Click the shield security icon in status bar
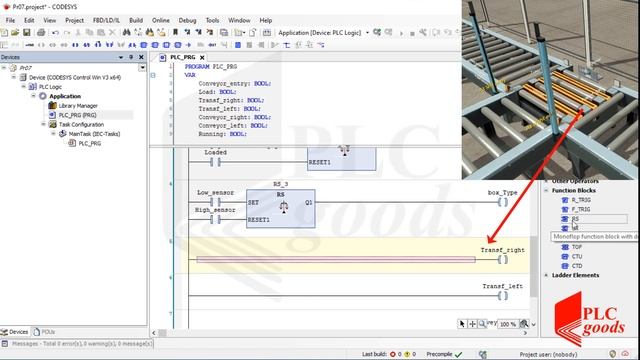 click(x=613, y=354)
